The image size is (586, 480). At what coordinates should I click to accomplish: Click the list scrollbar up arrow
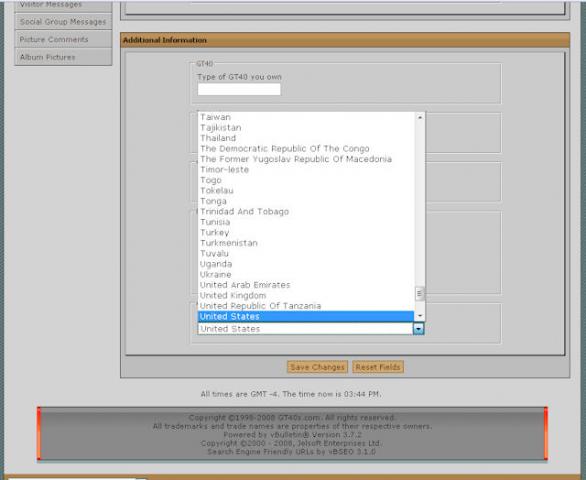point(420,117)
